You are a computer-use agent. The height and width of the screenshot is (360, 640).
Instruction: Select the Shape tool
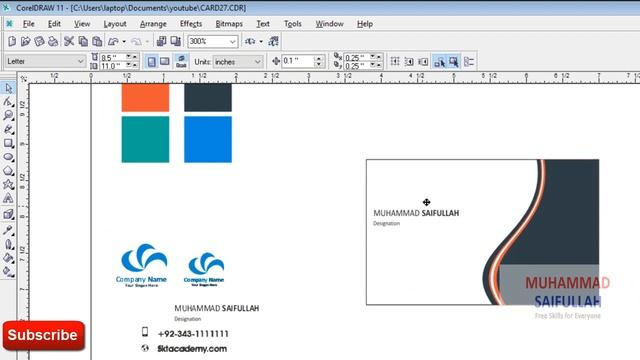(x=8, y=102)
